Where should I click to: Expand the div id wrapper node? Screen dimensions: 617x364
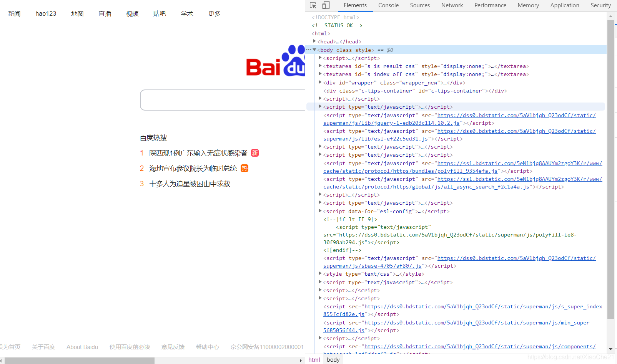pos(320,82)
